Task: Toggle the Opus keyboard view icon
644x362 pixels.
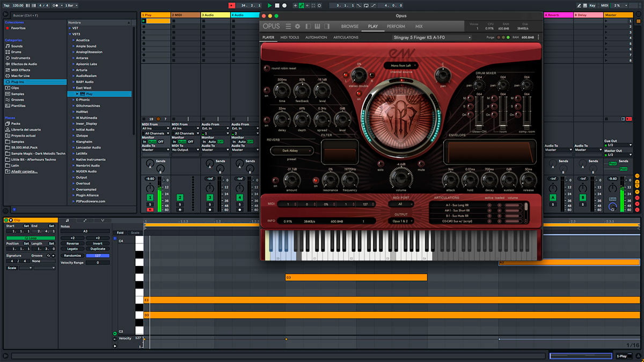Action: [x=317, y=26]
